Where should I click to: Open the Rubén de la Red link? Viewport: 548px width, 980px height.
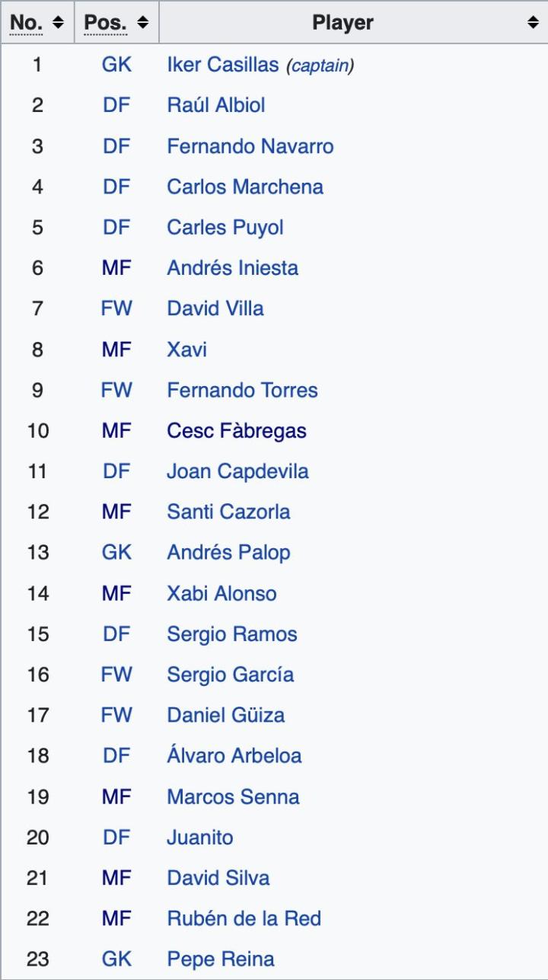[244, 918]
